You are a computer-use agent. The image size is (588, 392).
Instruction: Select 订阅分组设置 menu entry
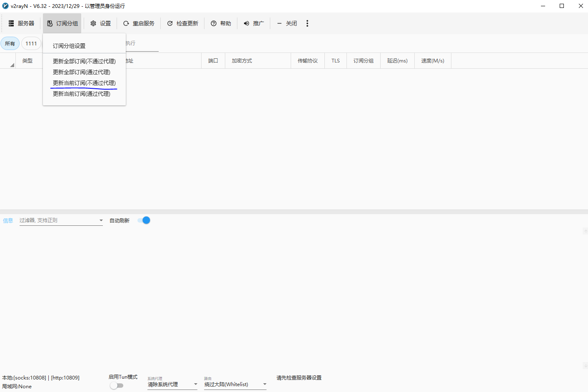[x=69, y=46]
